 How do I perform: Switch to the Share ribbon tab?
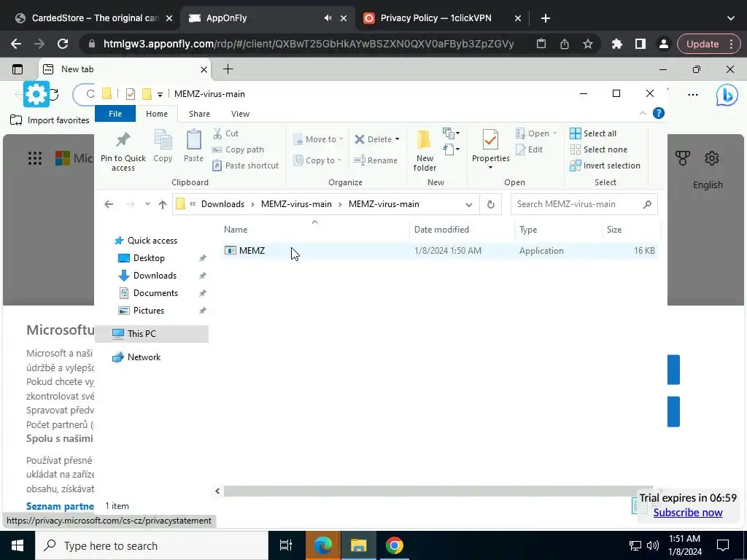(199, 114)
